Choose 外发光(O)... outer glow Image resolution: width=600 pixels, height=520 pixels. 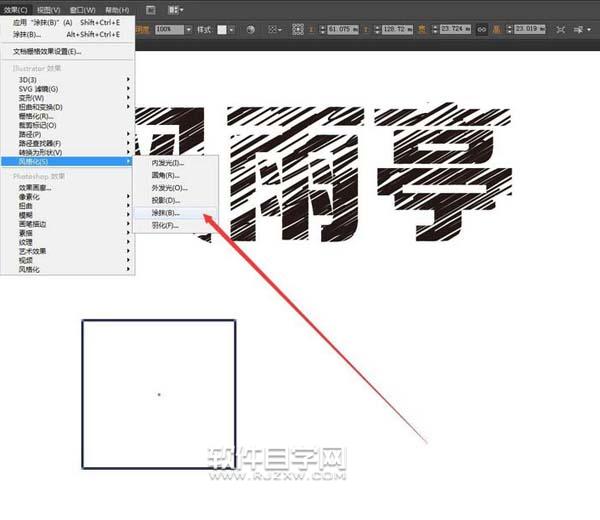(176, 188)
